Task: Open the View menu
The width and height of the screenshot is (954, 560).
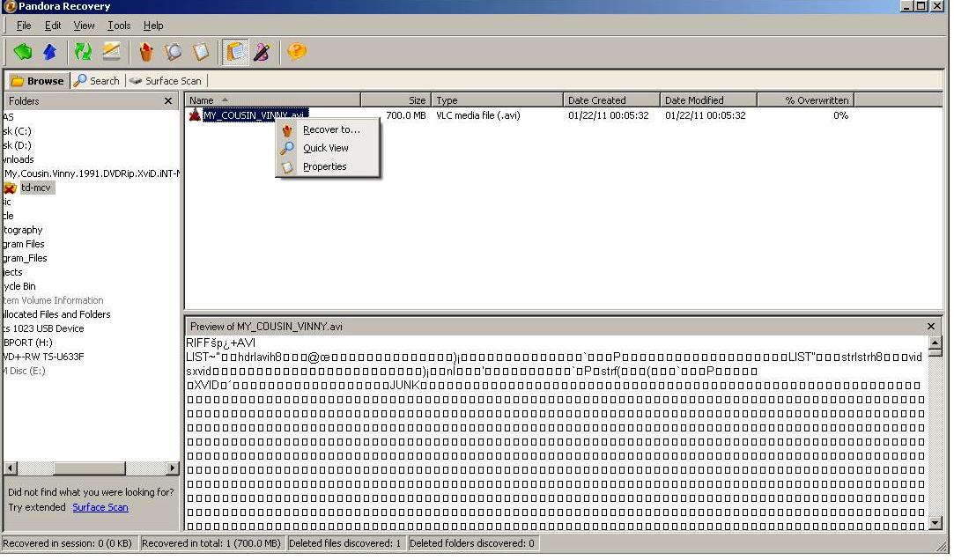Action: point(84,26)
